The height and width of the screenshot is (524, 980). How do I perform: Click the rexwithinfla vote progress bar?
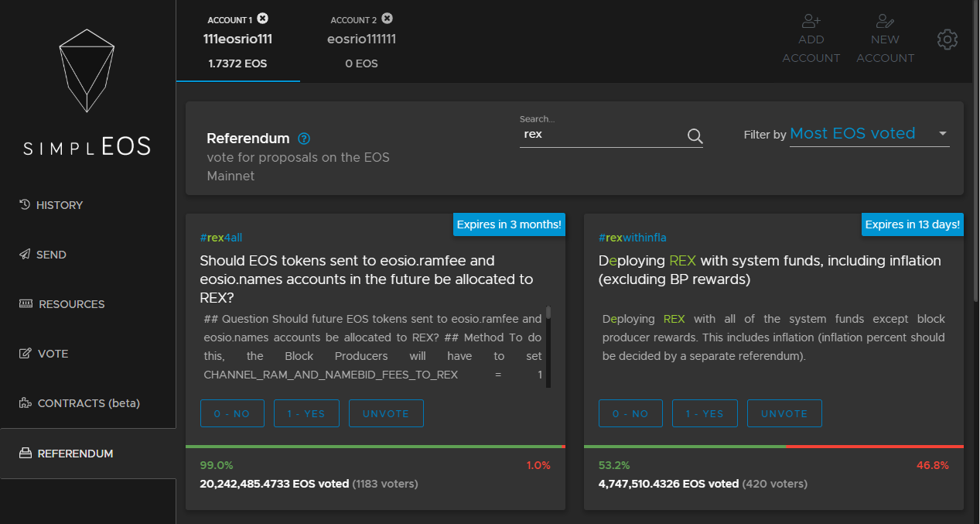click(773, 447)
